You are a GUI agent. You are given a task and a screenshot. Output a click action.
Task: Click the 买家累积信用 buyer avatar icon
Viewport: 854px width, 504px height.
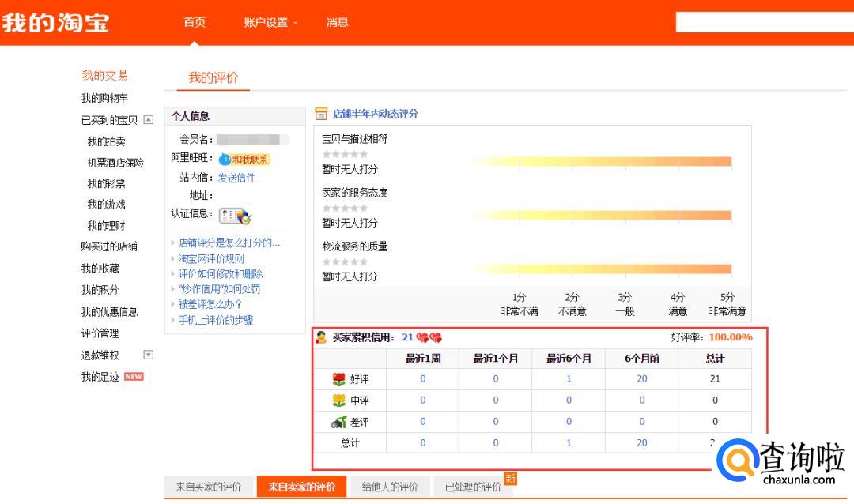tap(321, 337)
